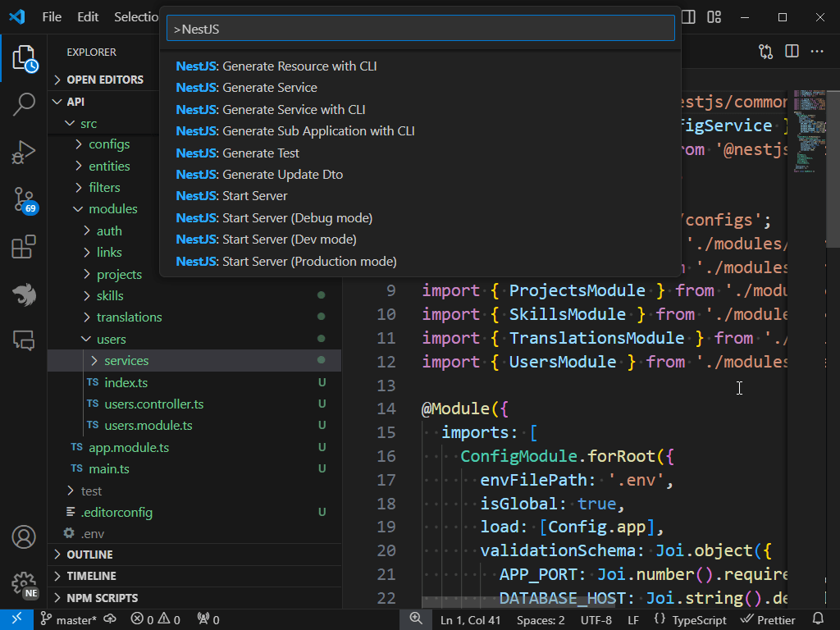Click the remote connection indicator in status bar
The image size is (840, 630).
pos(16,619)
